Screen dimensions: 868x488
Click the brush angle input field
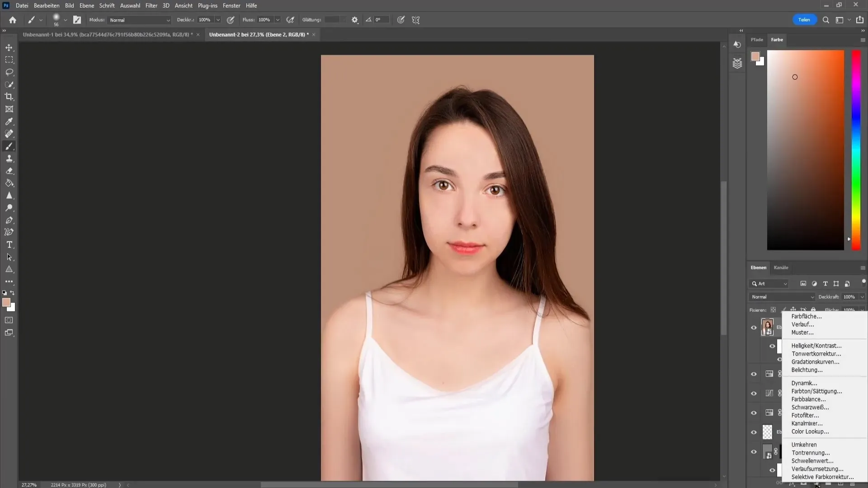coord(381,20)
